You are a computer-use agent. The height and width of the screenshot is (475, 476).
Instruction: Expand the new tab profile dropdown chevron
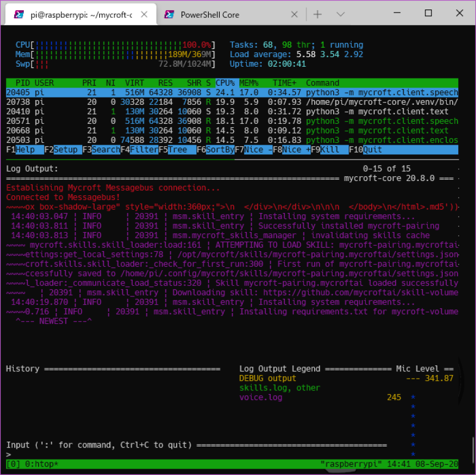(x=340, y=14)
